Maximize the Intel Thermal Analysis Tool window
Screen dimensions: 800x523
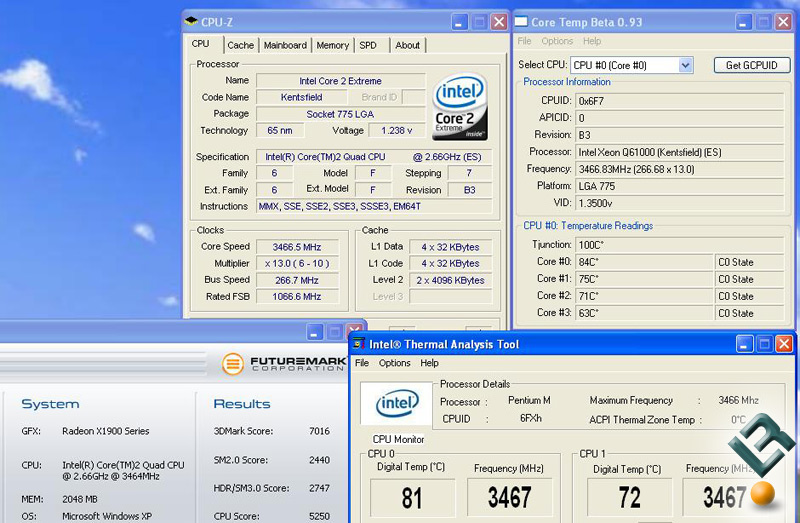coord(764,344)
